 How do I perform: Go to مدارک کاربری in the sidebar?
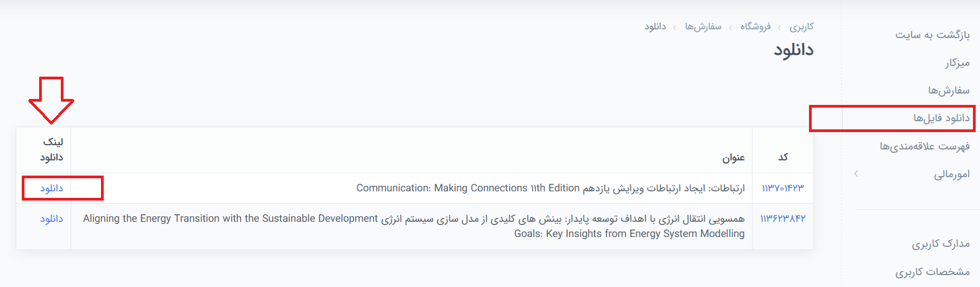[x=940, y=244]
